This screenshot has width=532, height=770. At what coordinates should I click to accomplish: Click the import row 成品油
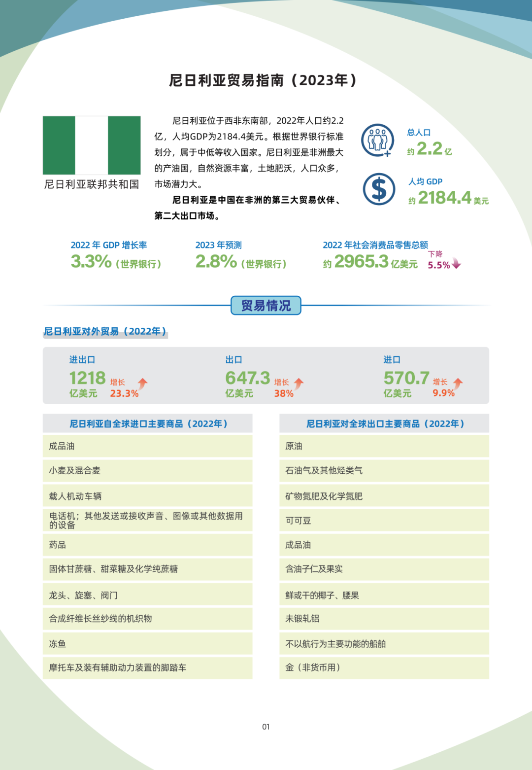(148, 446)
